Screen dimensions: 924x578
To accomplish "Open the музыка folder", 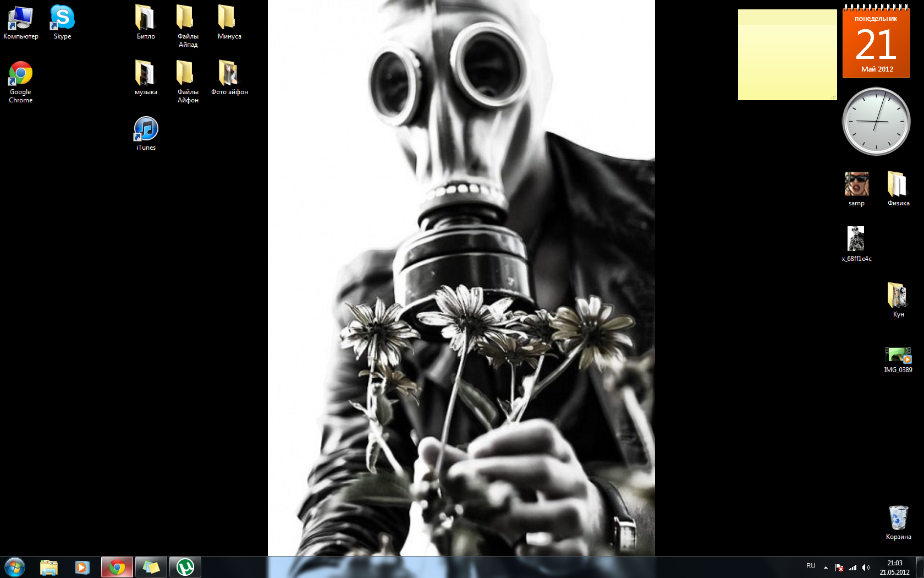I will click(x=146, y=78).
